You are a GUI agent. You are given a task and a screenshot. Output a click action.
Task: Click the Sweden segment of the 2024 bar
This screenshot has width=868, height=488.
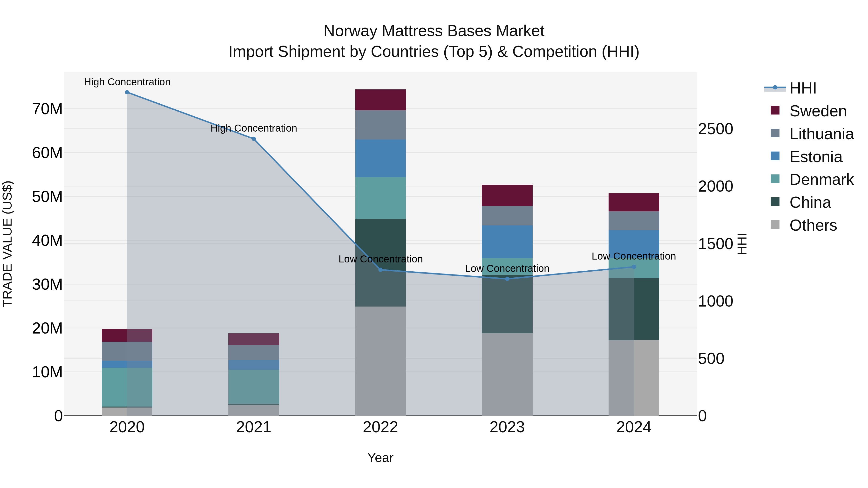click(634, 202)
